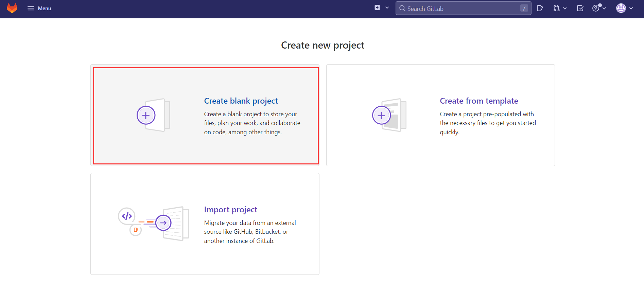Open the To-Do list icon
The image size is (644, 283).
coord(580,8)
